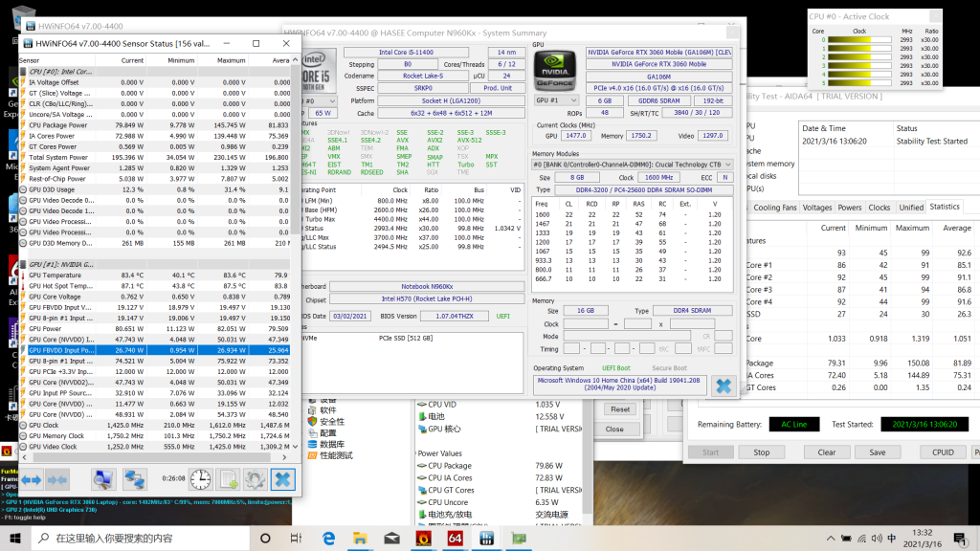Screen dimensions: 980x551
Task: Select the GPU FBVDD Input Po... sensor row
Action: pos(155,350)
